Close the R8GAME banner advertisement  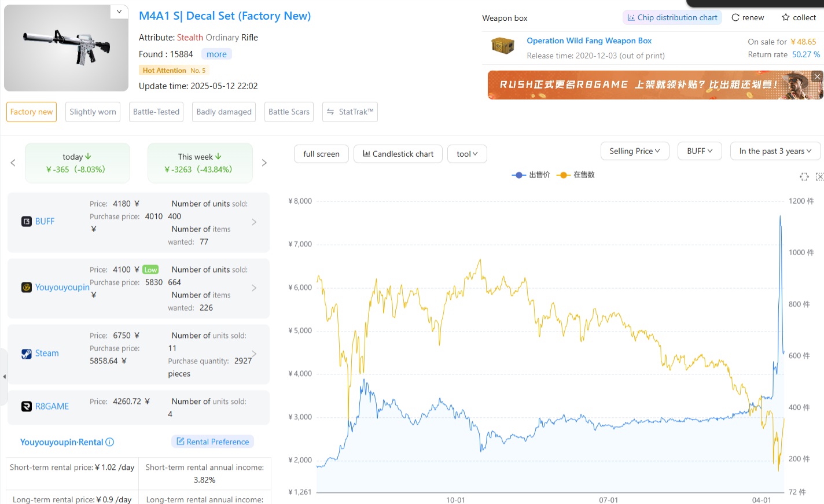point(817,76)
